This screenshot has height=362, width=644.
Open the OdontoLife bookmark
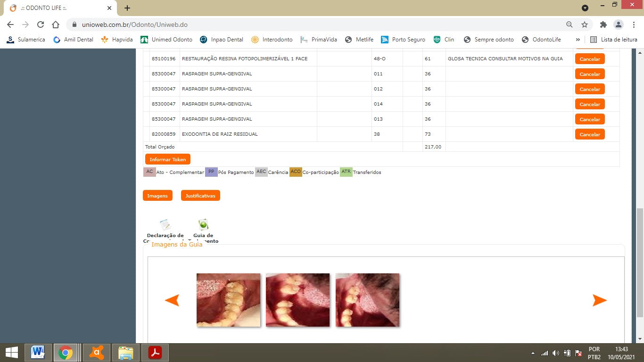point(541,40)
